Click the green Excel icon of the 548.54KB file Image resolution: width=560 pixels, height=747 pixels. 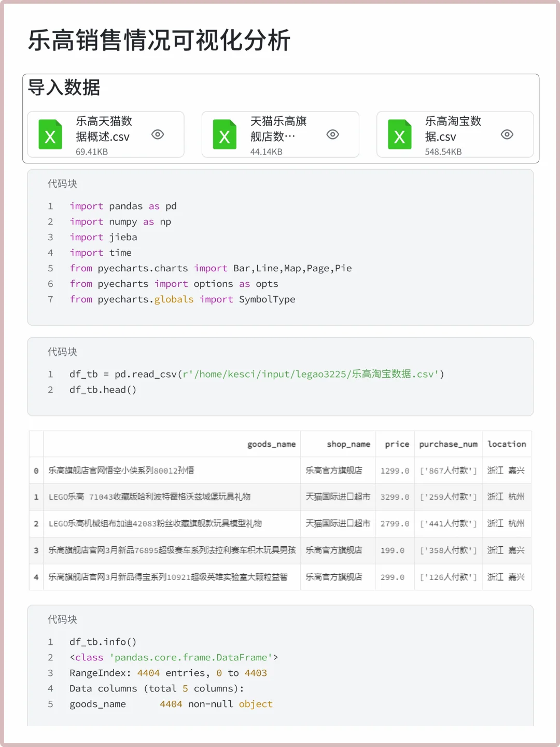(x=399, y=135)
